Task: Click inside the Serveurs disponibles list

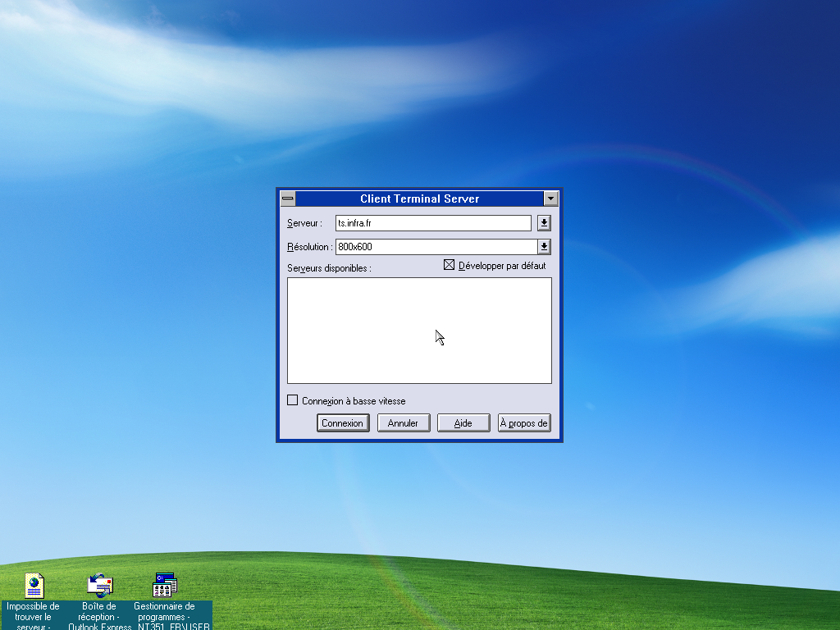Action: point(419,330)
